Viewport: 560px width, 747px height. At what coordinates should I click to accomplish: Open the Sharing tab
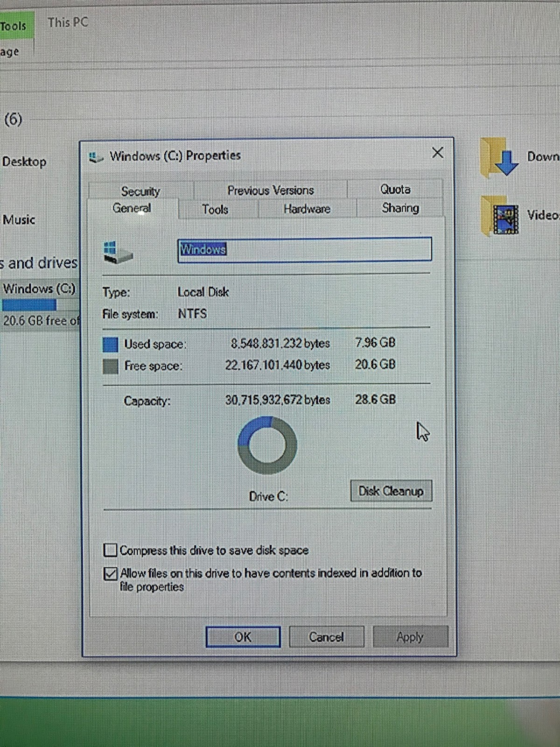400,208
